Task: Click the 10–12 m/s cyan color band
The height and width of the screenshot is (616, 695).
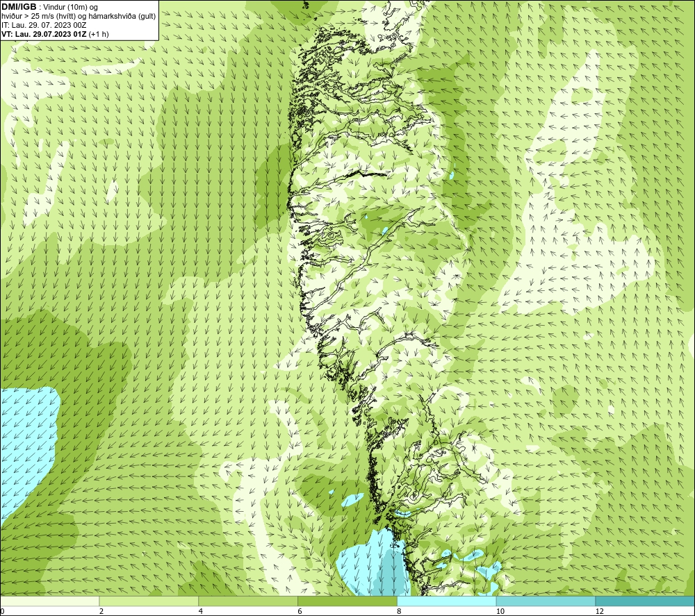Action: point(546,601)
